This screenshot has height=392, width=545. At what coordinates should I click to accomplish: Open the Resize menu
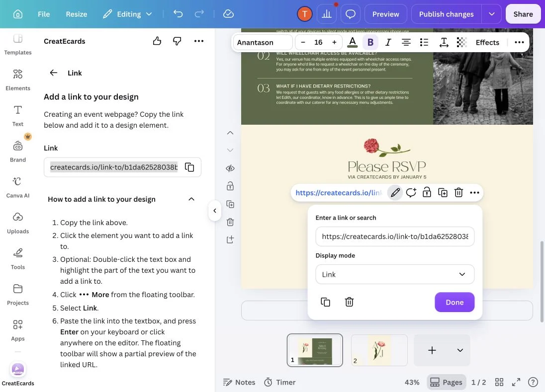click(x=77, y=14)
